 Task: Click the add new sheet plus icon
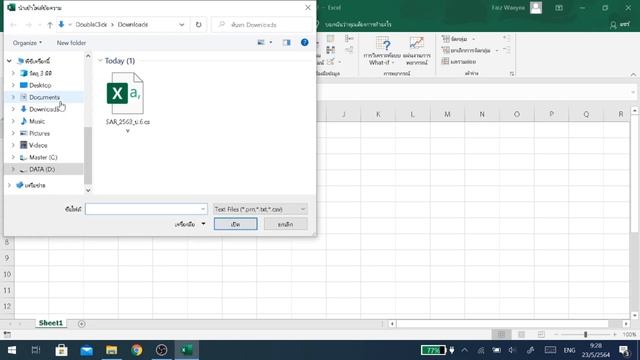click(82, 324)
